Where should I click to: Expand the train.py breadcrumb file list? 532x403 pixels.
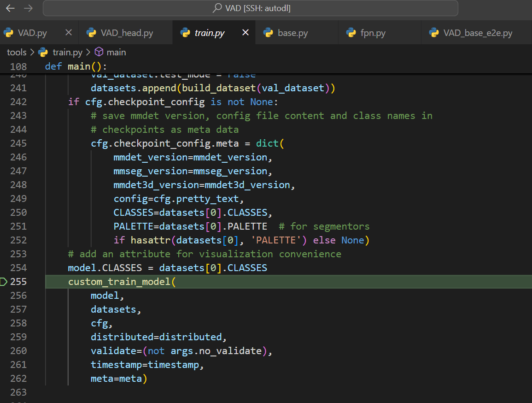67,52
